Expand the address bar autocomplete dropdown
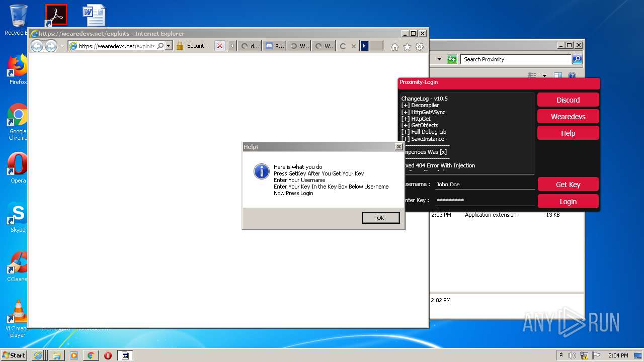 (x=169, y=46)
